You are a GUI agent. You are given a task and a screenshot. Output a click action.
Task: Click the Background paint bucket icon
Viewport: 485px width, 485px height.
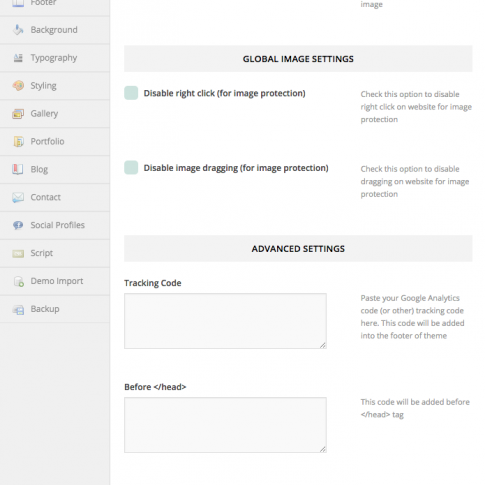(x=18, y=30)
